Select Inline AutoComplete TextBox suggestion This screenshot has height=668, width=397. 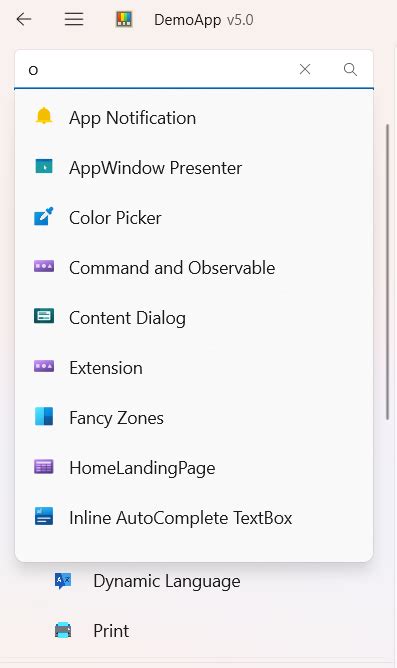[x=194, y=518]
